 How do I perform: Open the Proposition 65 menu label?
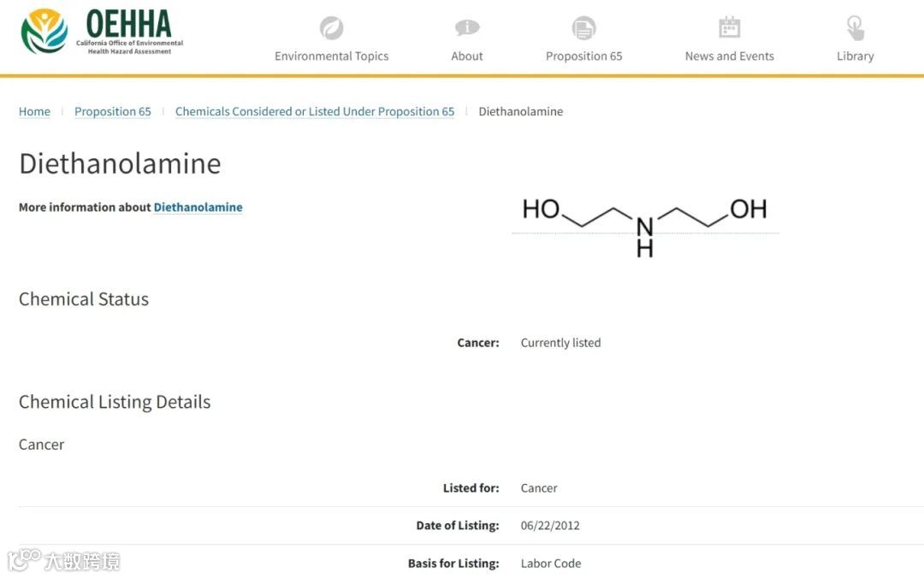pyautogui.click(x=583, y=56)
